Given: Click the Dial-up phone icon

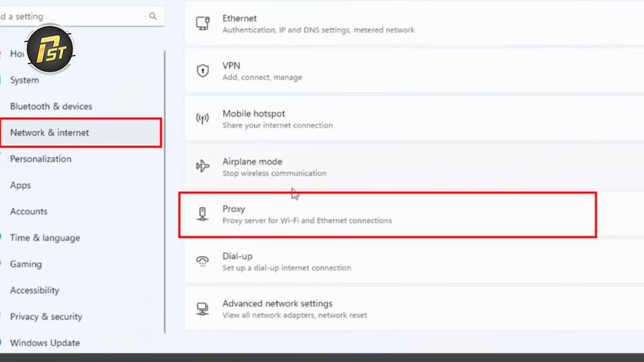Looking at the screenshot, I should click(203, 261).
